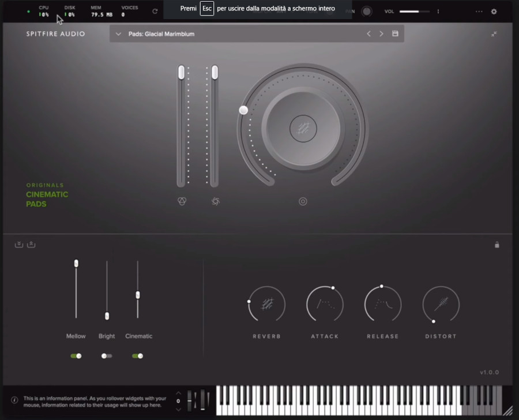Click the pan knob in the top bar
The height and width of the screenshot is (420, 519).
coord(366,12)
